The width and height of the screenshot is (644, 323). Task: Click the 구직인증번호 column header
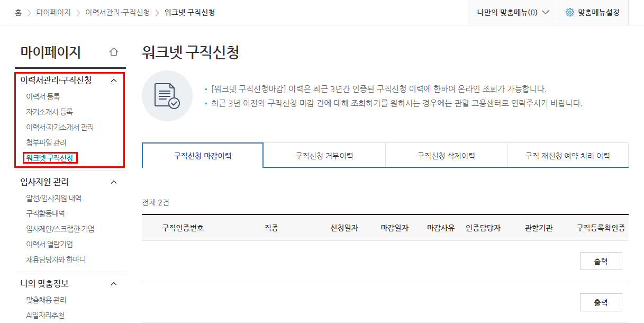pos(183,228)
